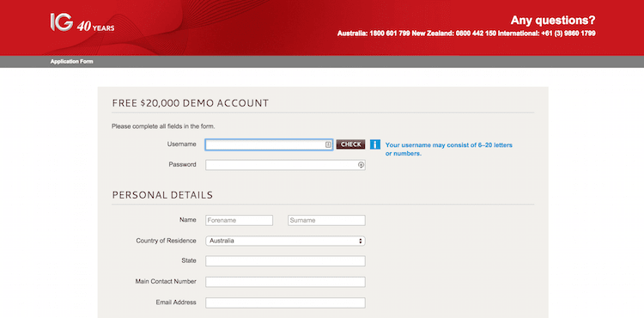Image resolution: width=644 pixels, height=318 pixels.
Task: Click the State input field
Action: (x=285, y=261)
